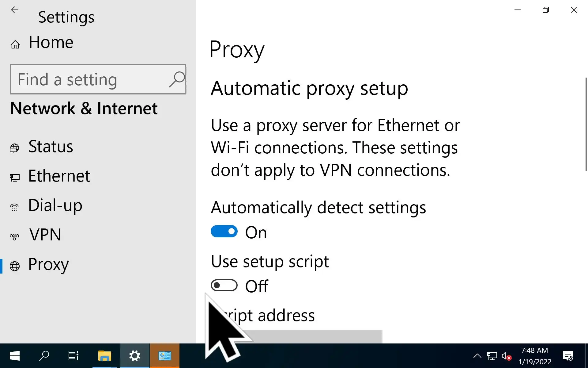588x368 pixels.
Task: Click the VPN icon in sidebar
Action: coord(14,236)
